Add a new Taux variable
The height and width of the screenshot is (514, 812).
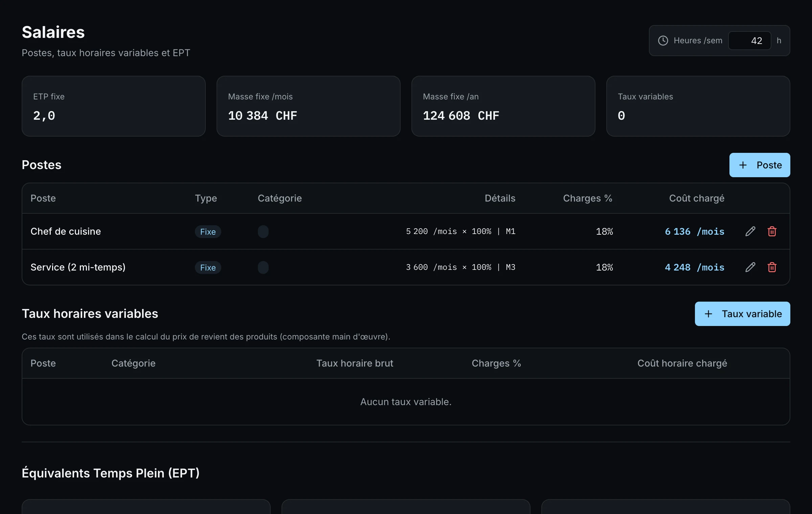[x=742, y=314]
